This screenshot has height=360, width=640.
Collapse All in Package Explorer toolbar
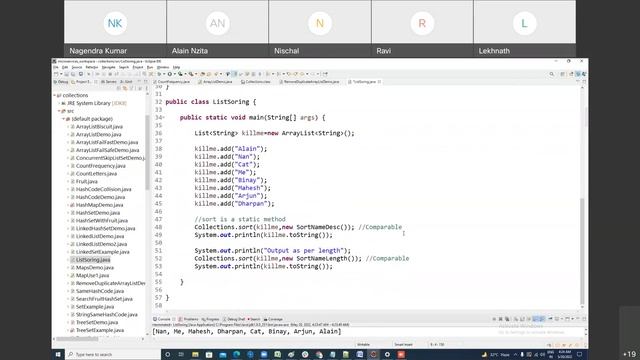point(118,88)
